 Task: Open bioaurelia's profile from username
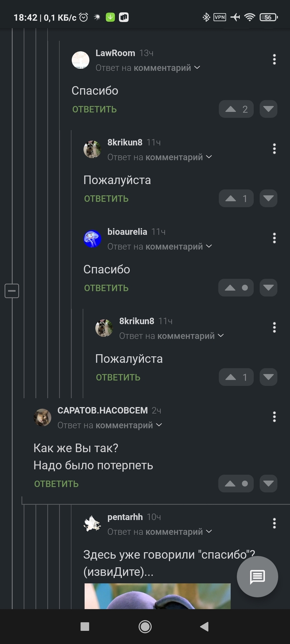point(127,232)
